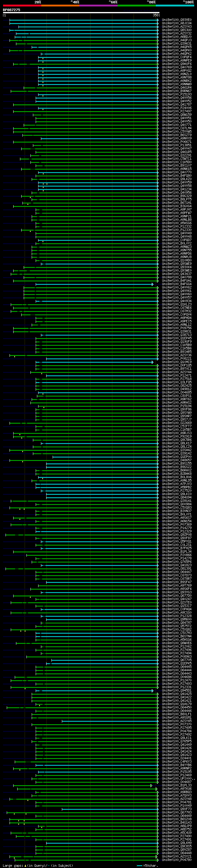Select hit UniRef100_C5IFT7
The image size is (197, 868).
coord(177,426)
